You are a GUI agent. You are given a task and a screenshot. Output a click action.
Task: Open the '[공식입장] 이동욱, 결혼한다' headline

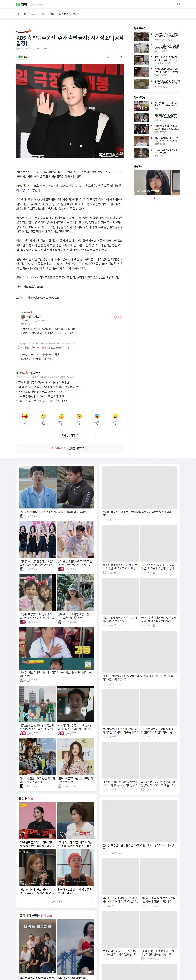click(x=45, y=383)
